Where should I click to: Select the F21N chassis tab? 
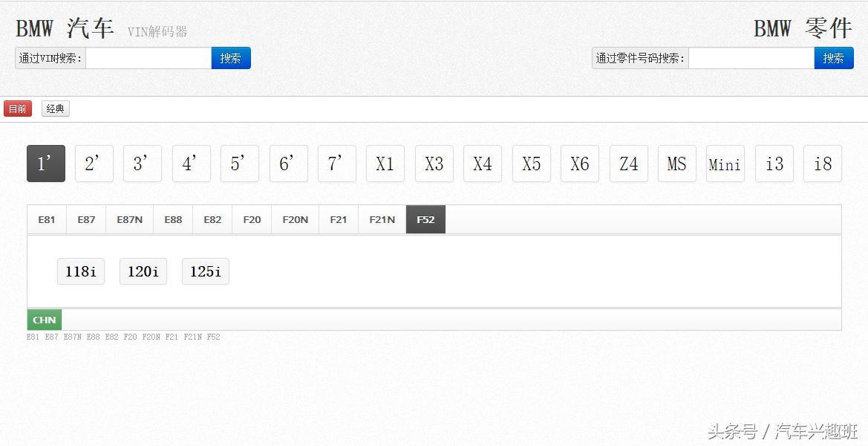[x=382, y=219]
